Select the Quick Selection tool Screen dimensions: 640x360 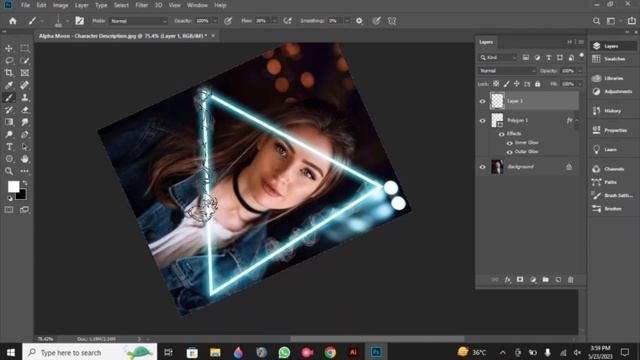pyautogui.click(x=24, y=60)
